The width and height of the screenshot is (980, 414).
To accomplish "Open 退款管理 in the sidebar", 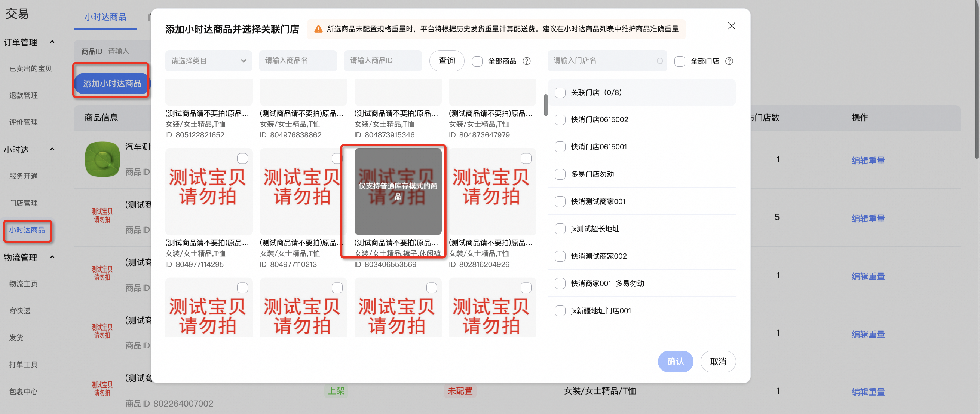I will (x=24, y=95).
